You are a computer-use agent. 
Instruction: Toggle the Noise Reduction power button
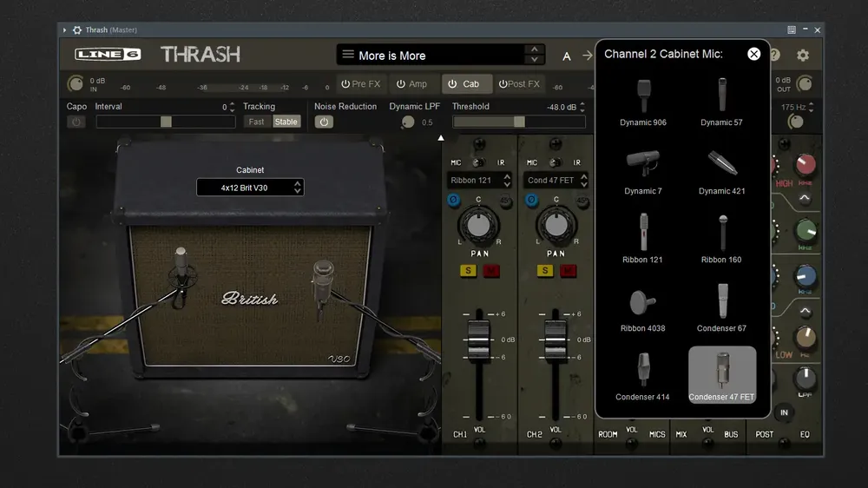[324, 122]
